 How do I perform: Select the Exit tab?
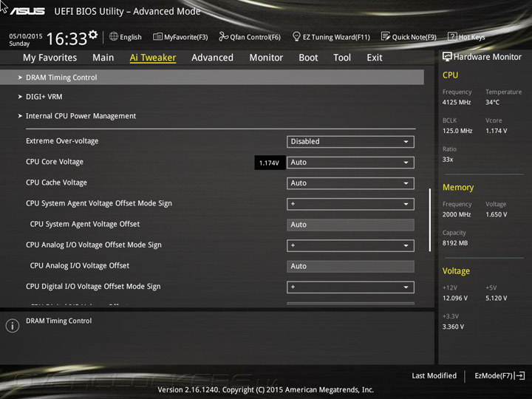pos(374,58)
